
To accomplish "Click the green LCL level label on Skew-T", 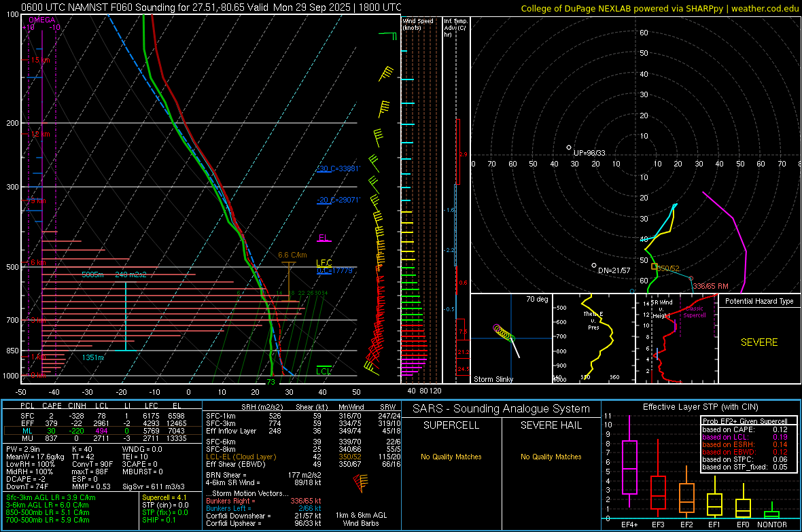I will (x=324, y=372).
